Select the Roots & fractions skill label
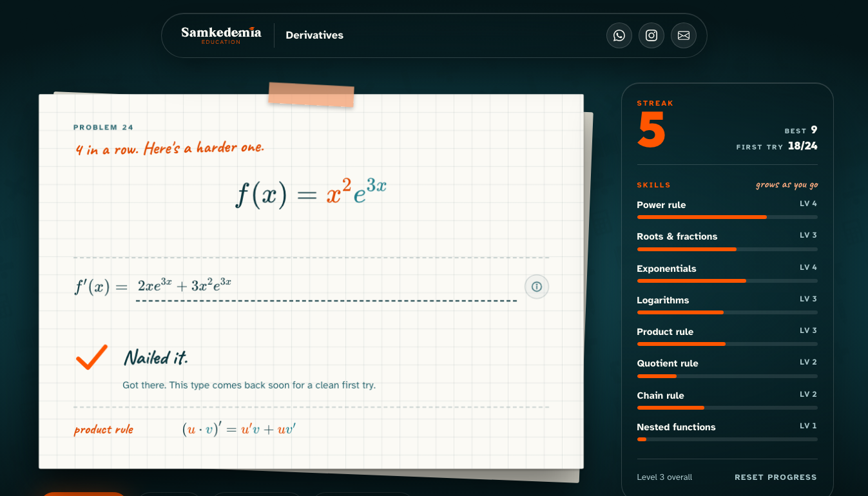 tap(677, 236)
